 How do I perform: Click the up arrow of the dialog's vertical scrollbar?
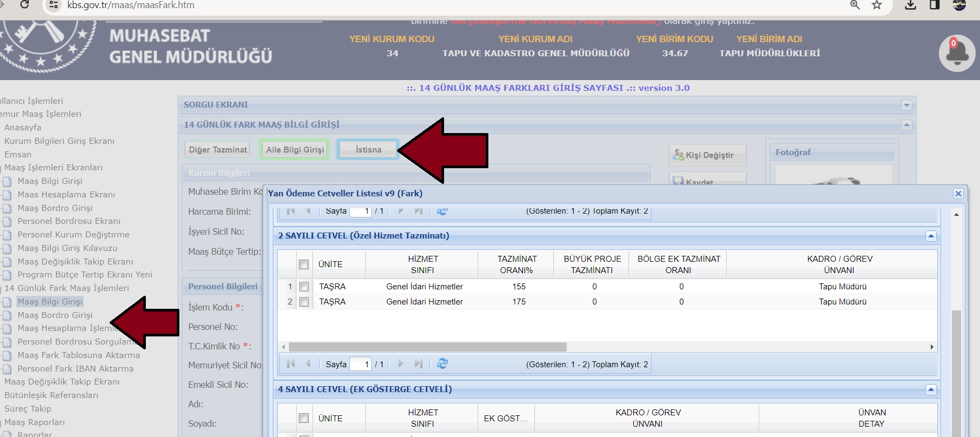point(956,215)
